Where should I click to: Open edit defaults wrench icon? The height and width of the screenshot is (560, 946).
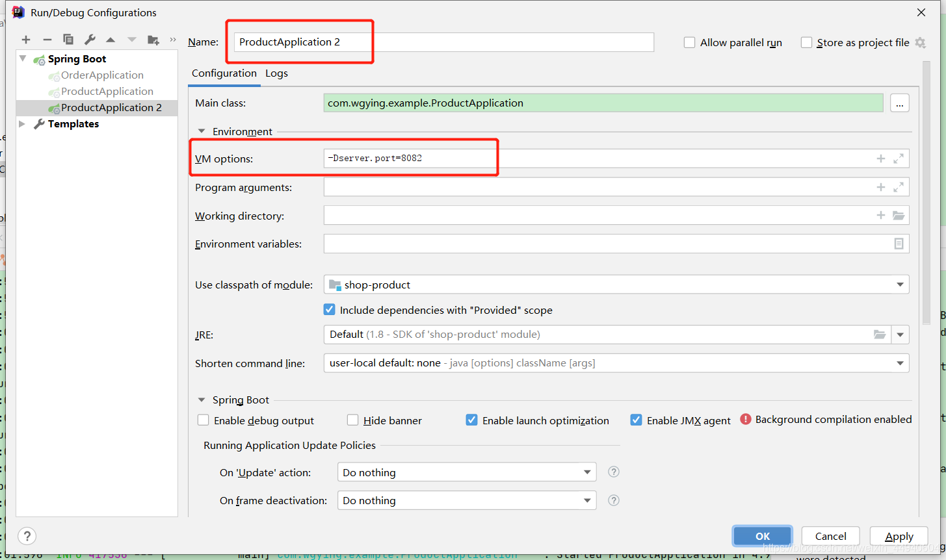90,40
